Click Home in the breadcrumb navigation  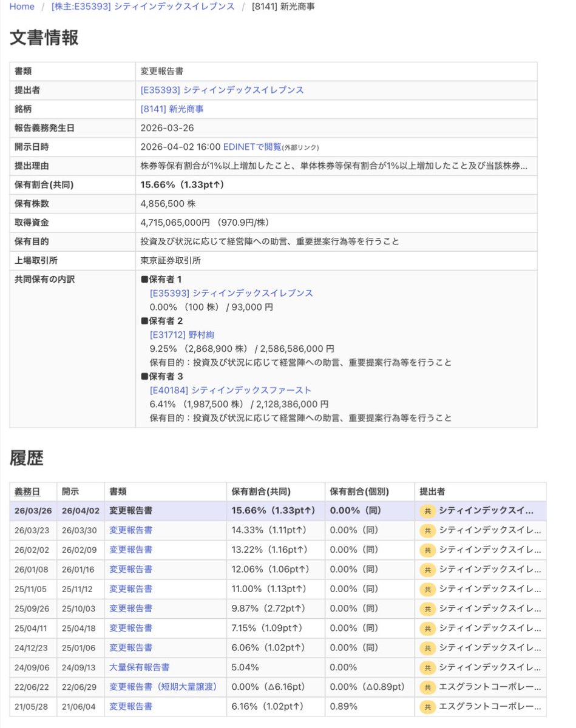(x=21, y=7)
